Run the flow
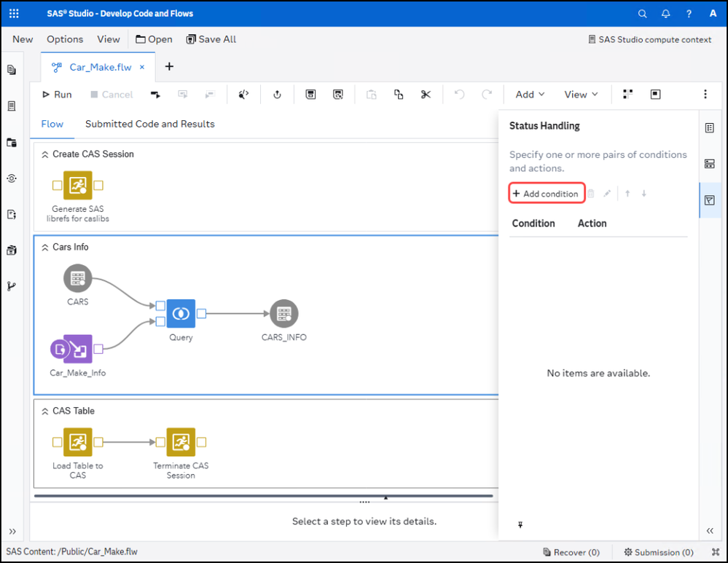This screenshot has width=728, height=563. pos(57,95)
